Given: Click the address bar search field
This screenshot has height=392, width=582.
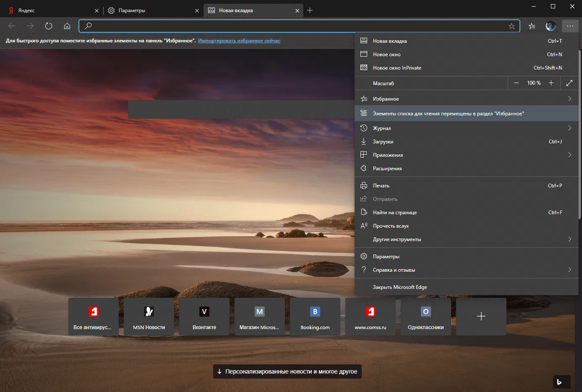Looking at the screenshot, I should [294, 26].
